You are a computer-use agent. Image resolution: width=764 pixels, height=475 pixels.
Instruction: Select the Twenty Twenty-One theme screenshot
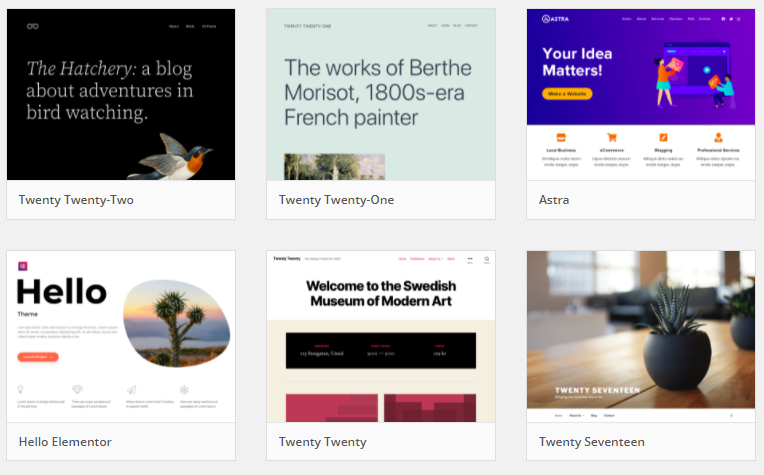pyautogui.click(x=381, y=94)
